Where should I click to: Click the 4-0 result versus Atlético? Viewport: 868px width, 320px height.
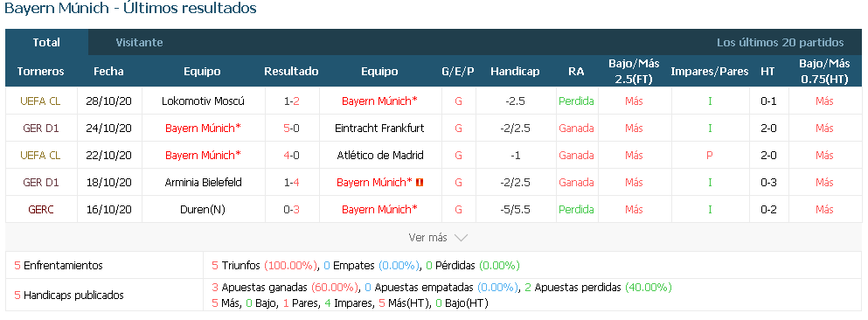tap(291, 156)
